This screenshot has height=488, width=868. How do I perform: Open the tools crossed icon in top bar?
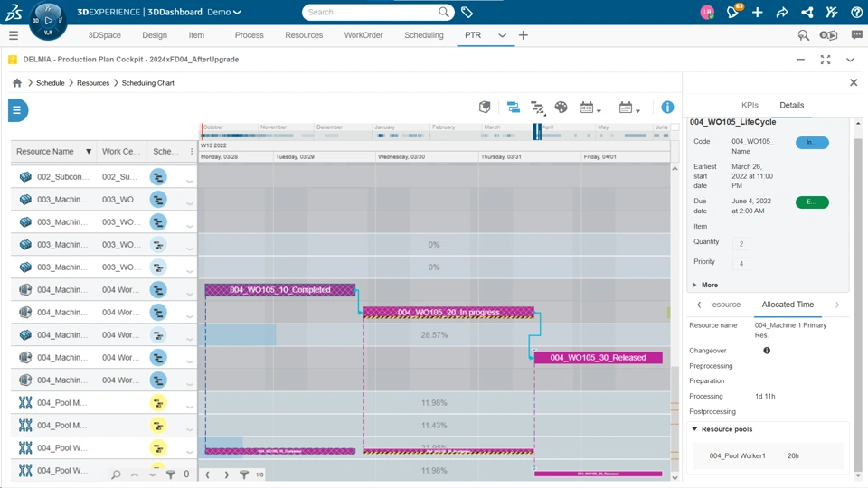pos(832,12)
